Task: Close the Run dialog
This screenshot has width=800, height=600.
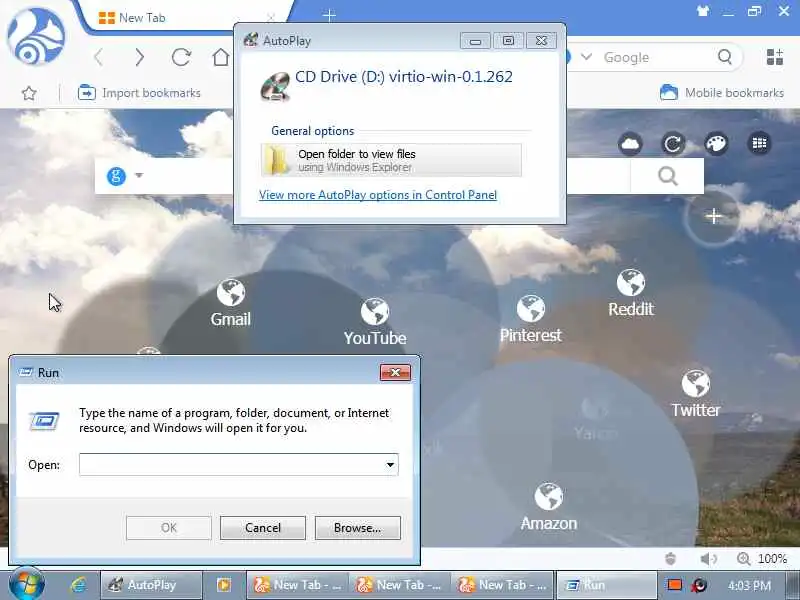Action: click(395, 372)
